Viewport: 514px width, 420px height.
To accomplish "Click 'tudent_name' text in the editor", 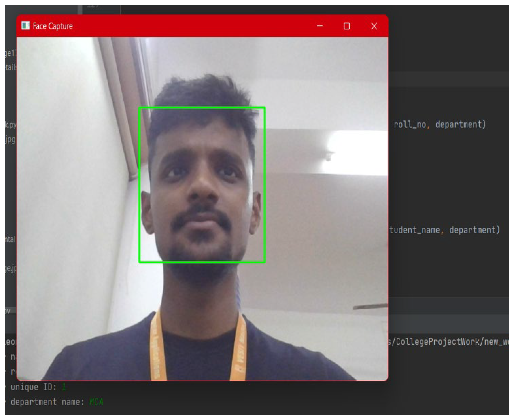I will pos(415,230).
